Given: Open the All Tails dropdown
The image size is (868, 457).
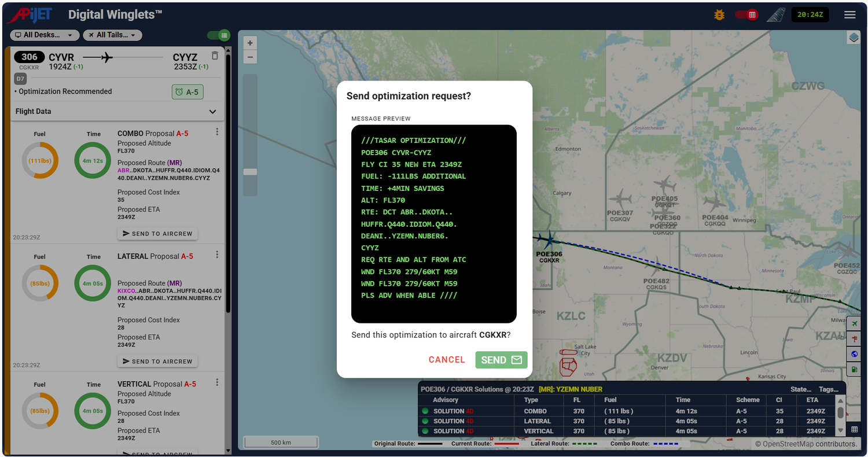Looking at the screenshot, I should [x=112, y=35].
